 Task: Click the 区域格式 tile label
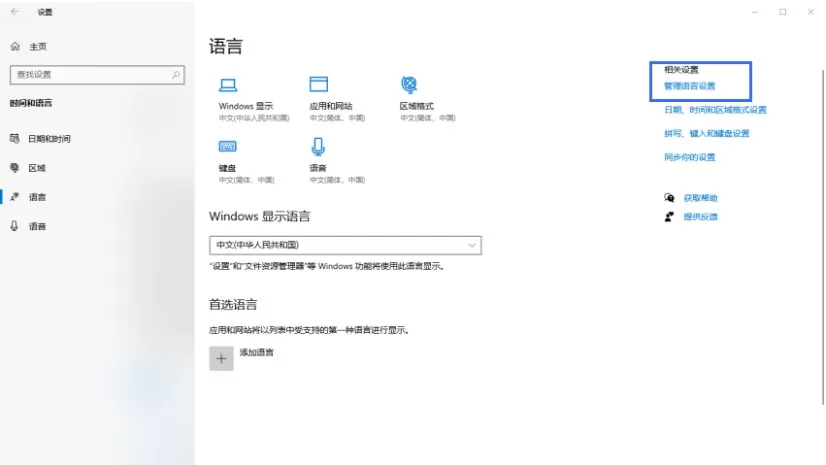point(417,106)
